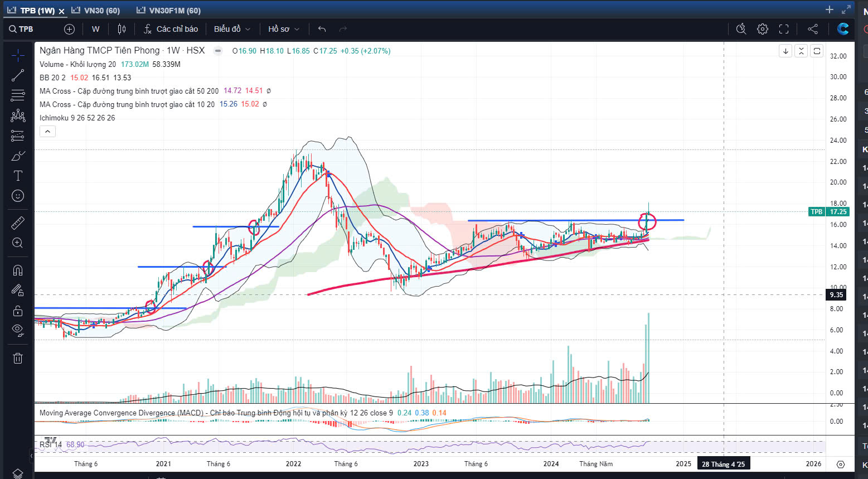Open the object tree layers icon
The width and height of the screenshot is (868, 479).
(18, 473)
